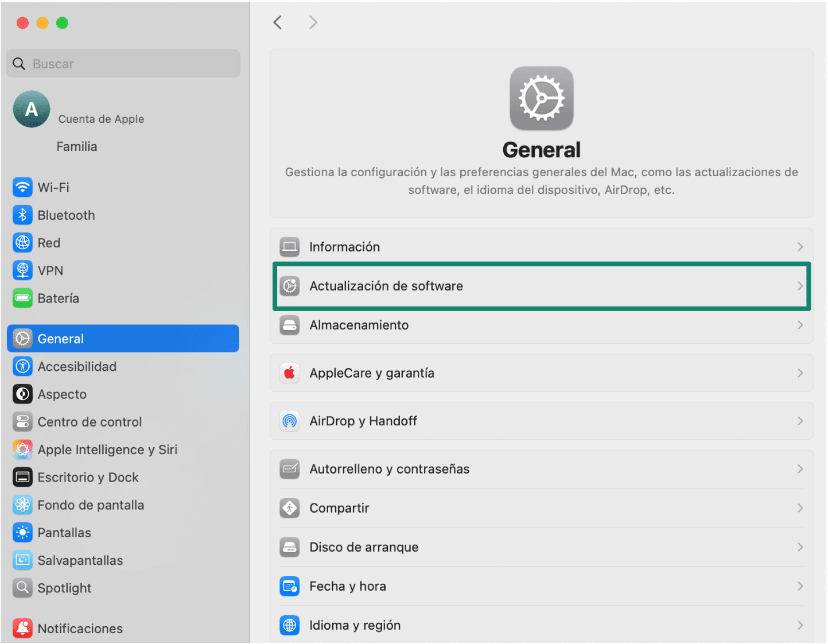Screen dimensions: 828x644
Task: Open Bluetooth settings via its sidebar icon
Action: 22,215
